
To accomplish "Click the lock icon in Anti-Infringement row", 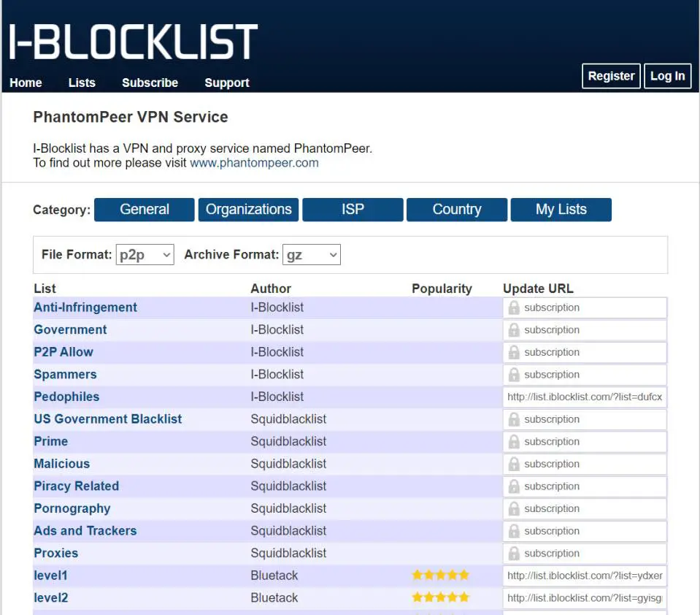I will (514, 307).
